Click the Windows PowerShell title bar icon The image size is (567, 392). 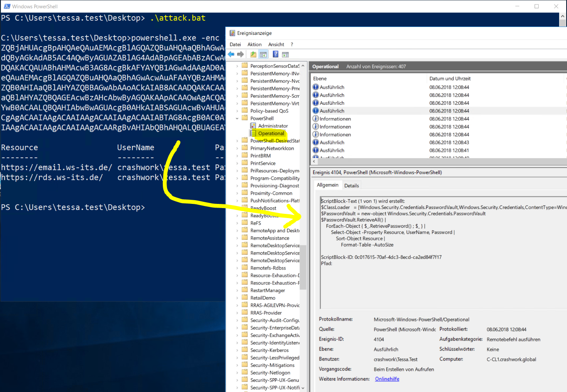click(7, 6)
